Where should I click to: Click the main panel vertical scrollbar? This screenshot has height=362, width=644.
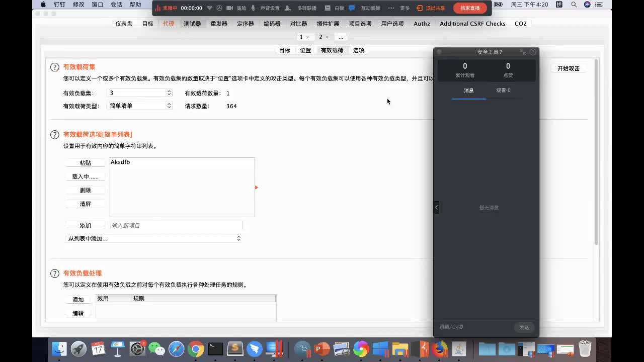596,152
